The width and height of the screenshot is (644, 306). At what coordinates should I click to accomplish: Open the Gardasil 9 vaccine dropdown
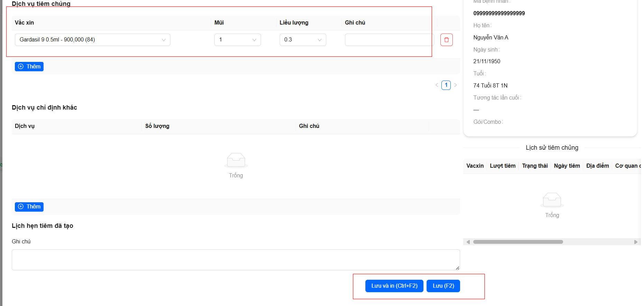[x=92, y=40]
